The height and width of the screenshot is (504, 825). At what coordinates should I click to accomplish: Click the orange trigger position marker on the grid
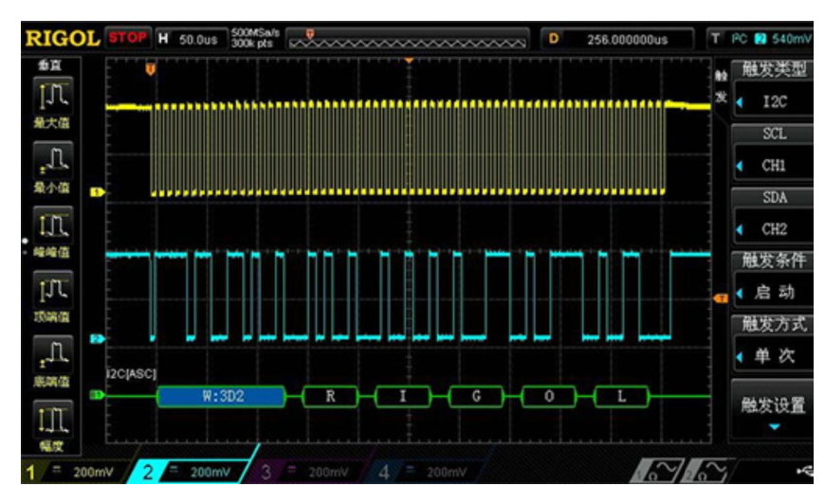click(151, 69)
